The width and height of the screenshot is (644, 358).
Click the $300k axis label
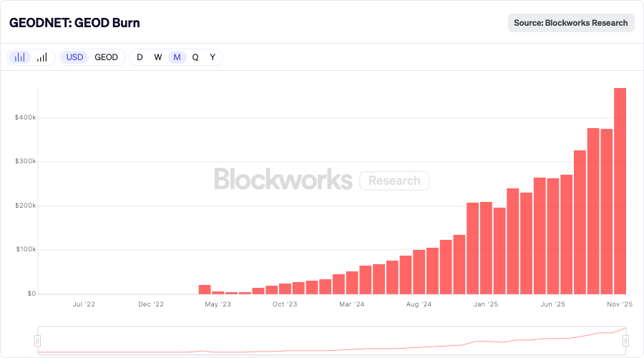[x=26, y=161]
